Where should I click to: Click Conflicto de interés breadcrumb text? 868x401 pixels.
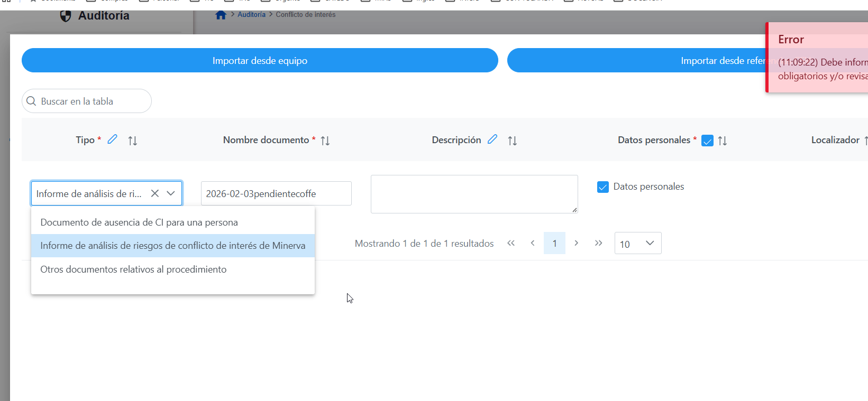[306, 15]
